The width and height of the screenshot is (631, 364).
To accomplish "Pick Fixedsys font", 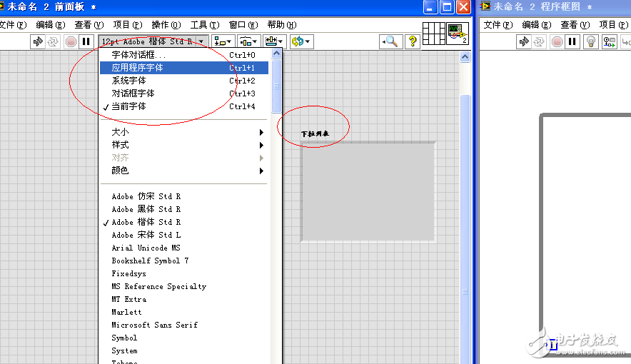I will [184, 273].
